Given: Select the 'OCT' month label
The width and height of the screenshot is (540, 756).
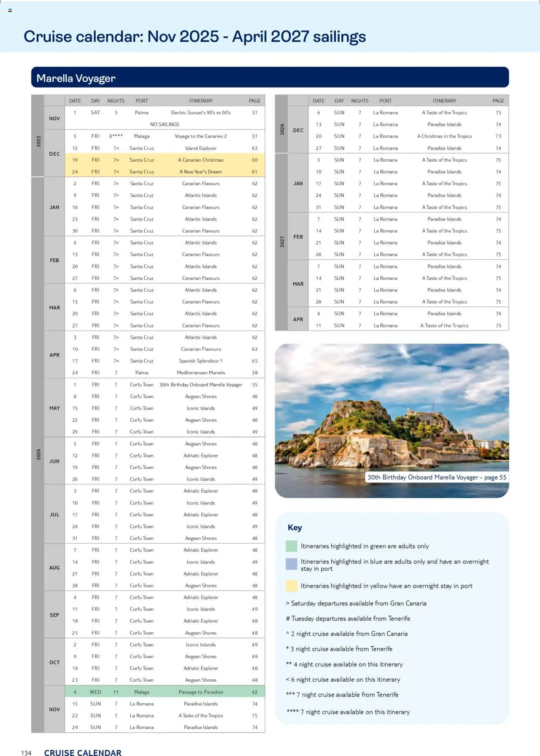Looking at the screenshot, I should point(54,662).
